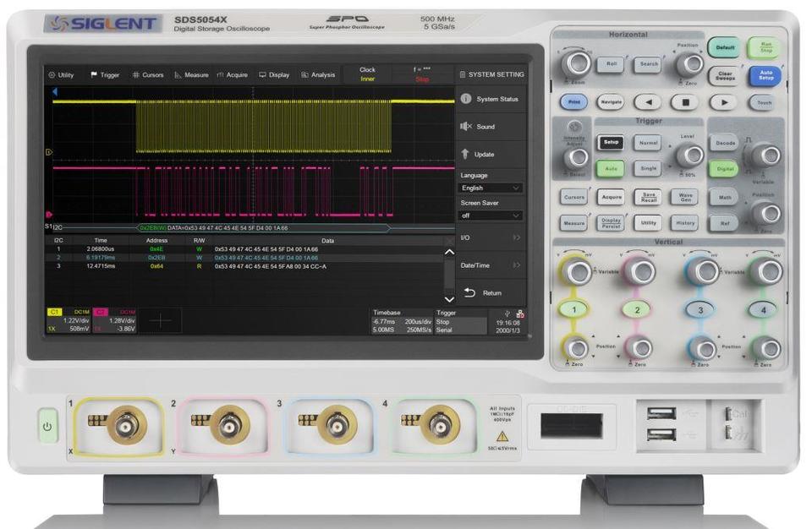Click the square stop panel button
Viewport: 812px width, 529px height.
coord(685,102)
